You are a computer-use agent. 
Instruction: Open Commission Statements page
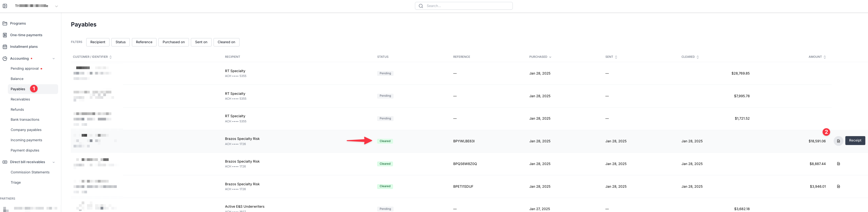[30, 172]
